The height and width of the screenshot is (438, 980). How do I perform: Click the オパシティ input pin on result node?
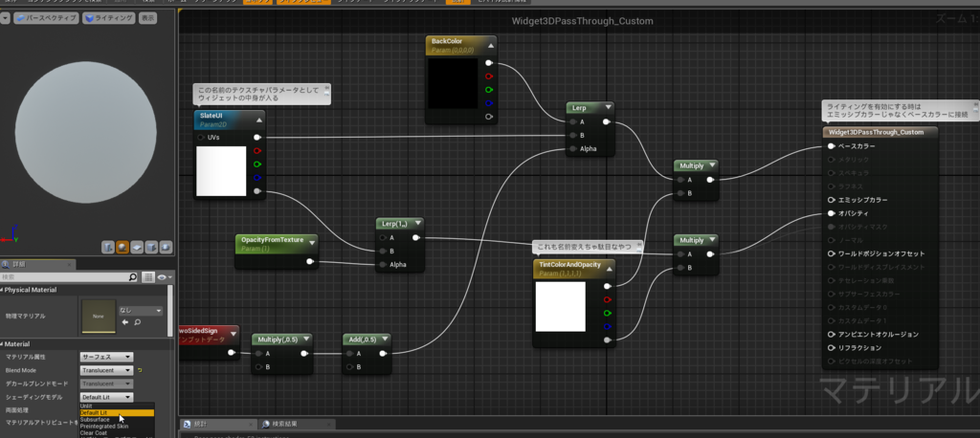pos(832,213)
